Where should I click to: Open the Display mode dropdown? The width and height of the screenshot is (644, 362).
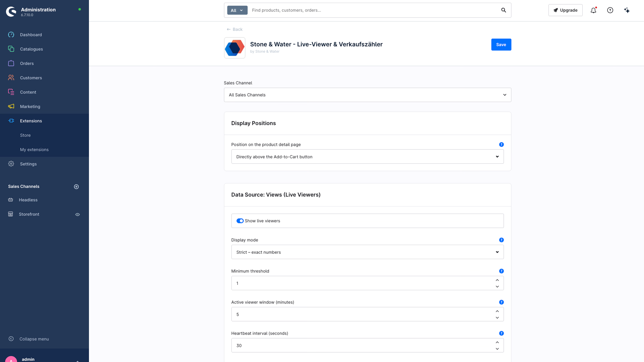coord(367,252)
